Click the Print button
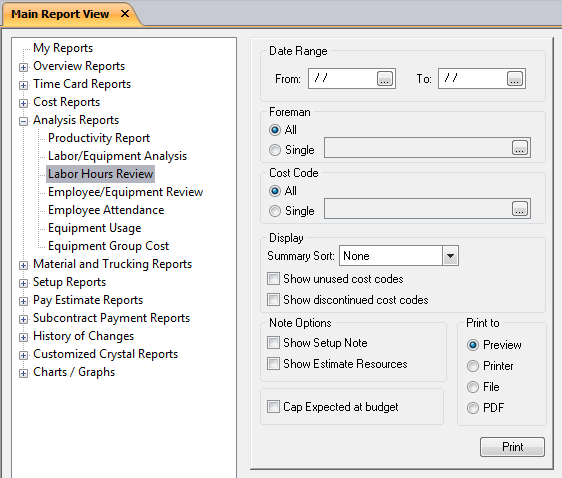Screen dimensions: 562x478 512,447
